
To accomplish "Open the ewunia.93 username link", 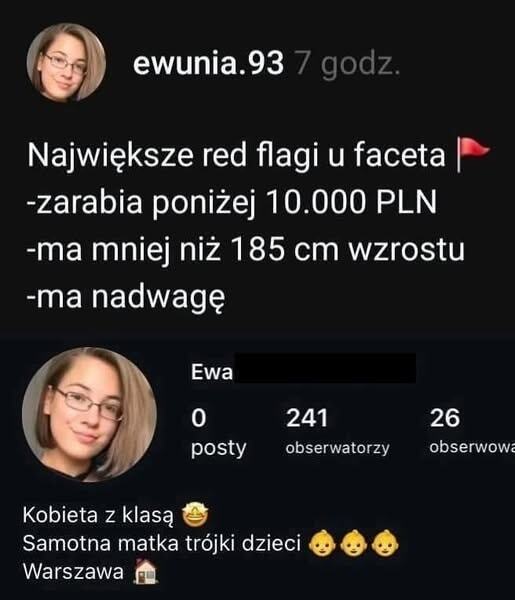I will point(209,63).
